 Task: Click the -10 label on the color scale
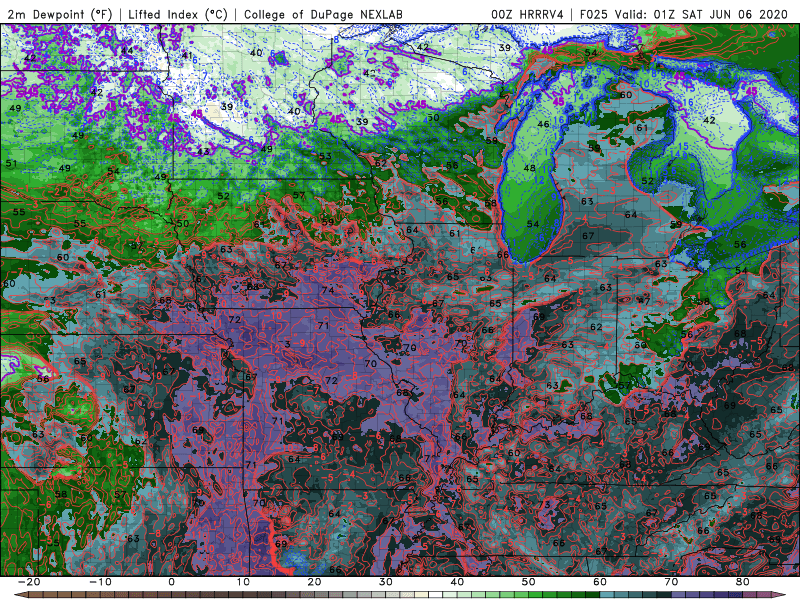click(x=100, y=582)
